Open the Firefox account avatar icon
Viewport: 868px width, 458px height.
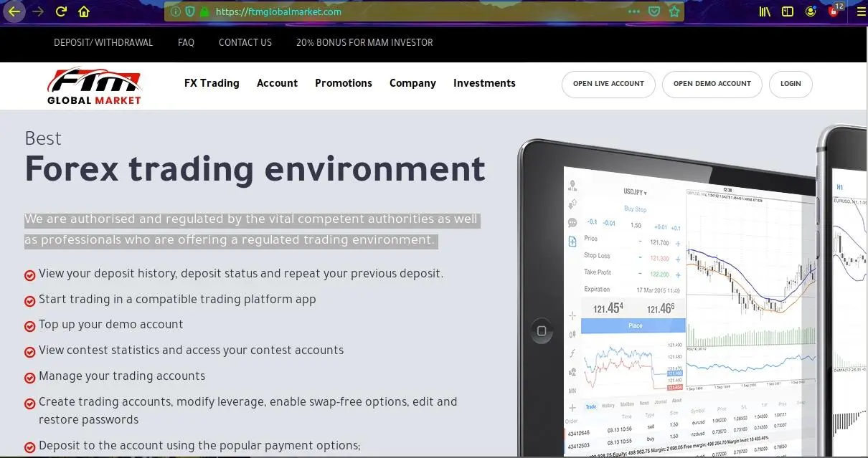tap(811, 11)
